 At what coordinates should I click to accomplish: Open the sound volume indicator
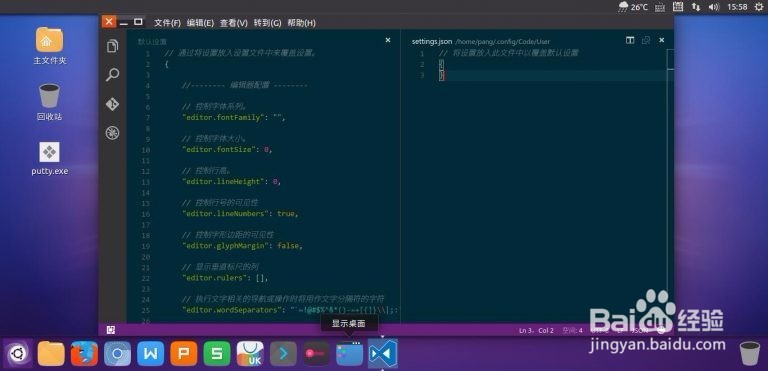tap(714, 7)
